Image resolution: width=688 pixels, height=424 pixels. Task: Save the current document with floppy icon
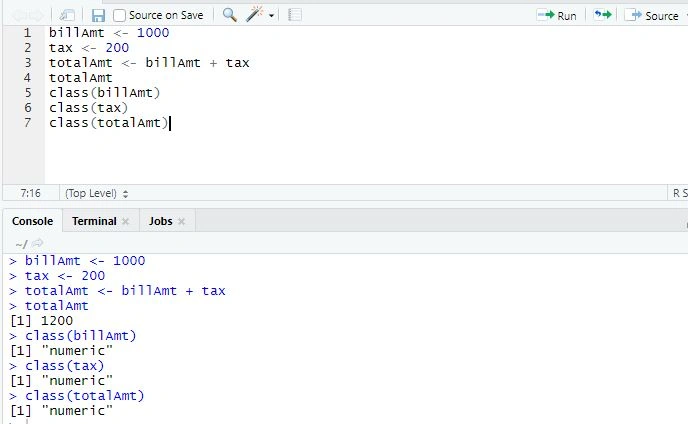98,15
